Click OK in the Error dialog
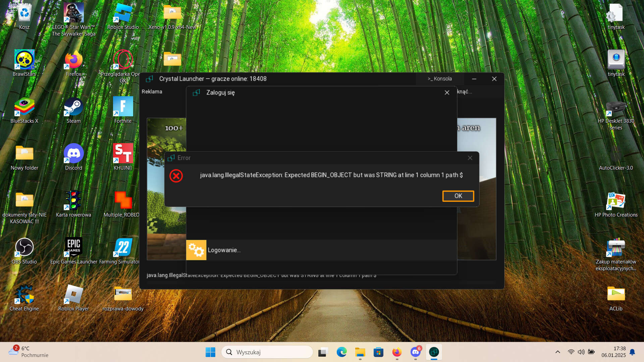Viewport: 644px width, 362px height. [458, 196]
